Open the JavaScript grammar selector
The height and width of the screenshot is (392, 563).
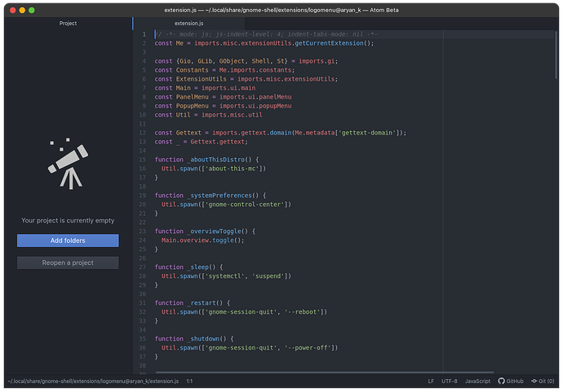(x=477, y=381)
